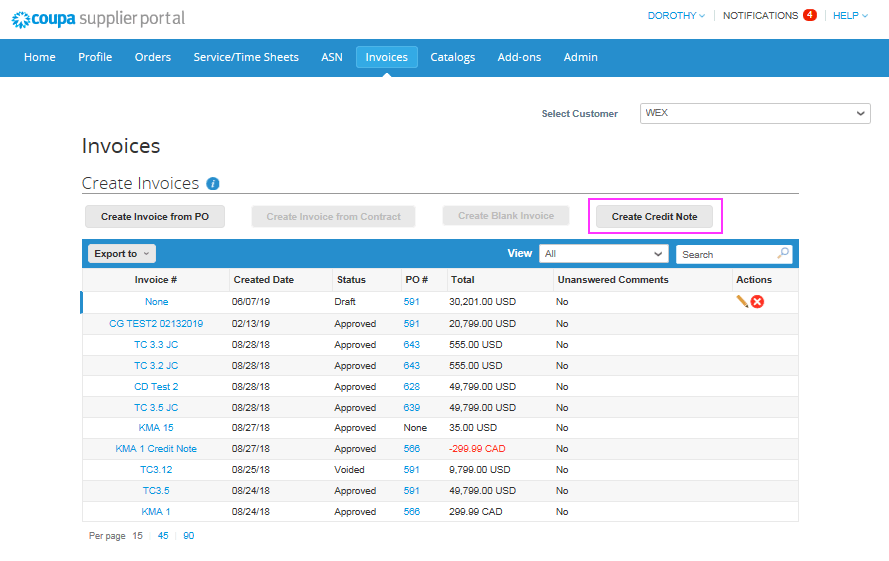Screen dimensions: 889x561
Task: Click the info icon beside Create Invoices
Action: (x=213, y=184)
